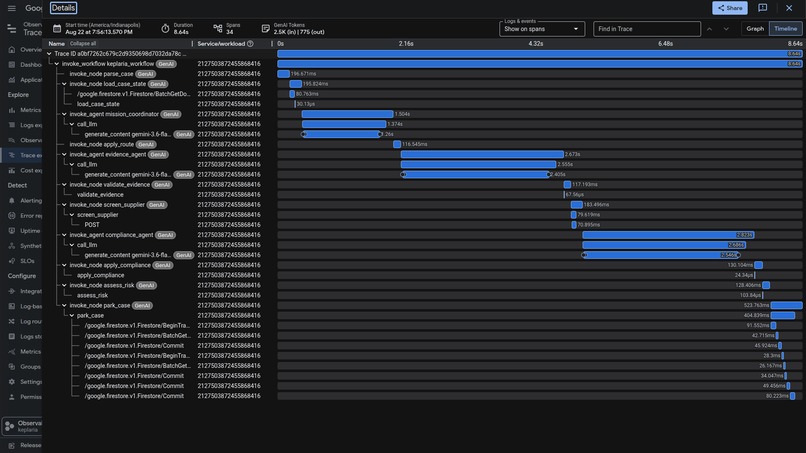806x453 pixels.
Task: Click the 2.823s compliance_agent timeline bar
Action: (668, 235)
